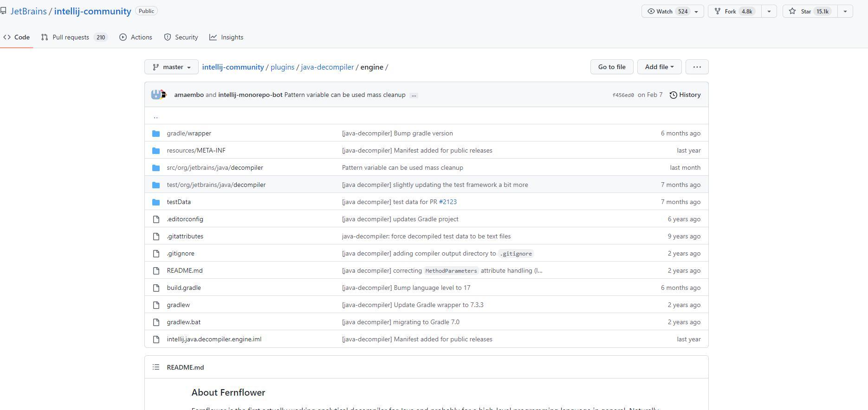Open test/org/jetbrains/java/decompiler folder
868x410 pixels.
coord(216,185)
